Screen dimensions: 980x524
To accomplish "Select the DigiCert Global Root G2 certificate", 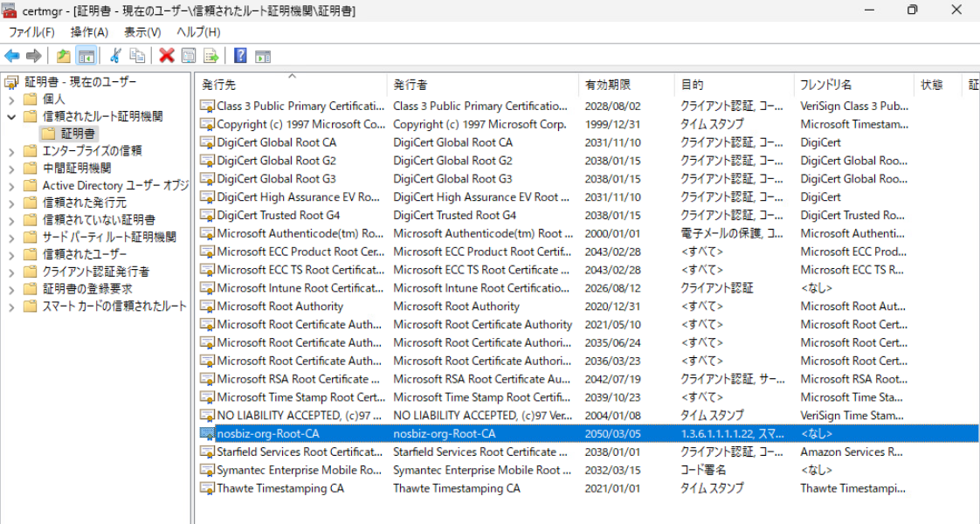I will click(x=276, y=161).
